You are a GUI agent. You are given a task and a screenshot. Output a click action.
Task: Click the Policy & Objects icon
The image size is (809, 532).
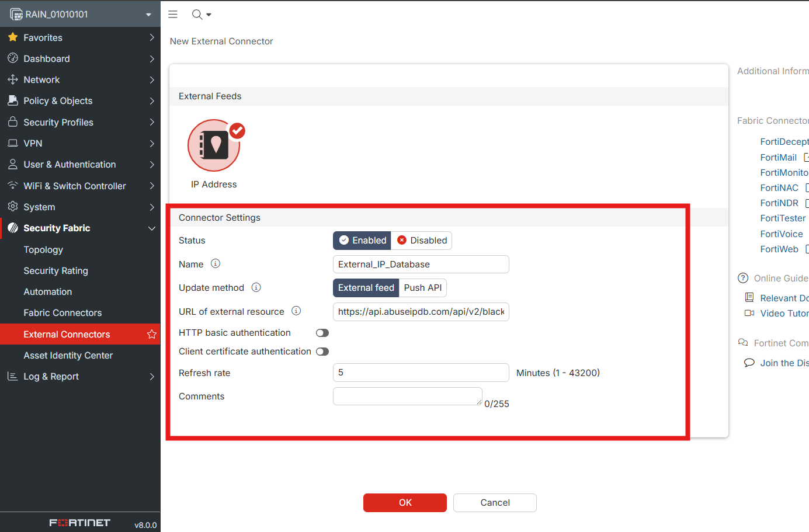pos(13,100)
